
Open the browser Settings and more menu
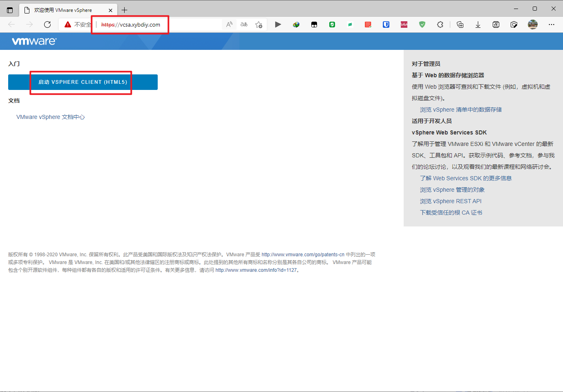(x=552, y=25)
